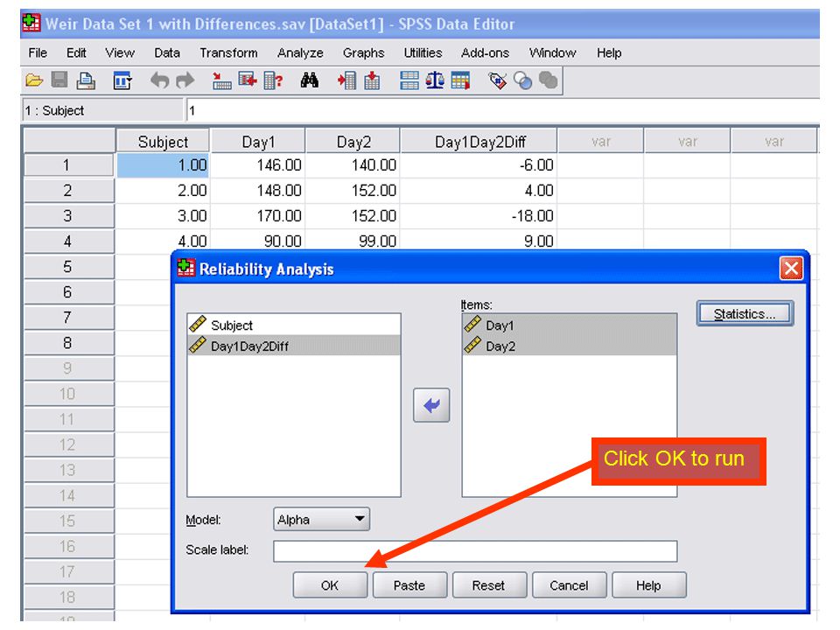The width and height of the screenshot is (840, 630).
Task: Click the Show All Variables icon
Action: [548, 80]
